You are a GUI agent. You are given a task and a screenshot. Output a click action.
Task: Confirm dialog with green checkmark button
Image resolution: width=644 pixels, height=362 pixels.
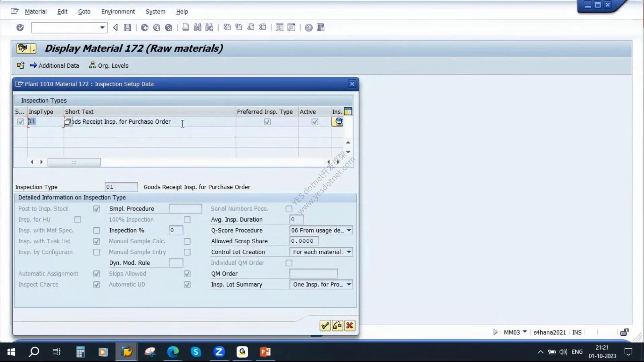coord(325,325)
